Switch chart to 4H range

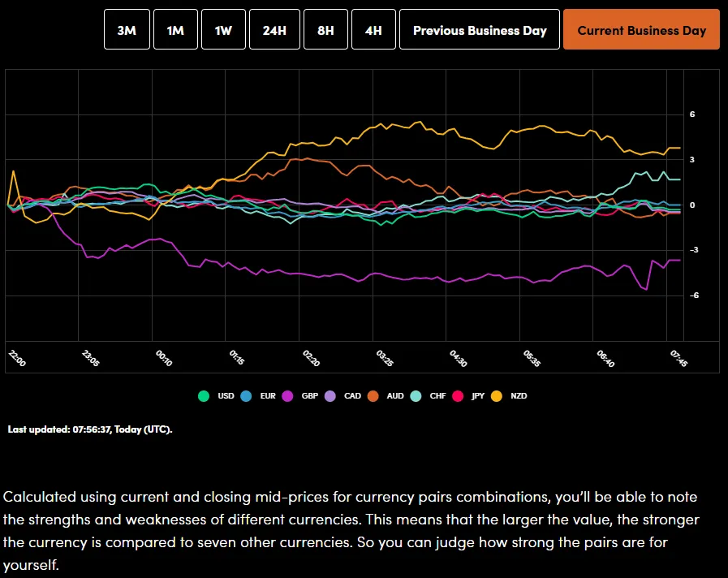(373, 30)
